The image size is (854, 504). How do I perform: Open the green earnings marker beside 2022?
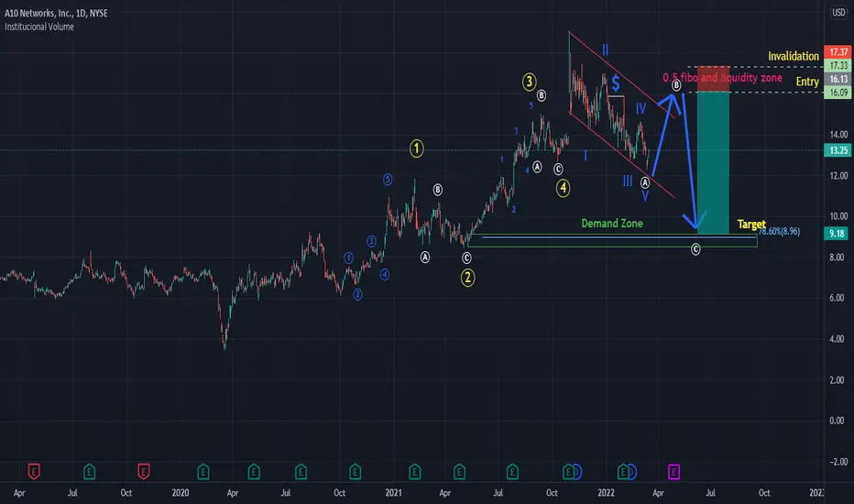623,471
